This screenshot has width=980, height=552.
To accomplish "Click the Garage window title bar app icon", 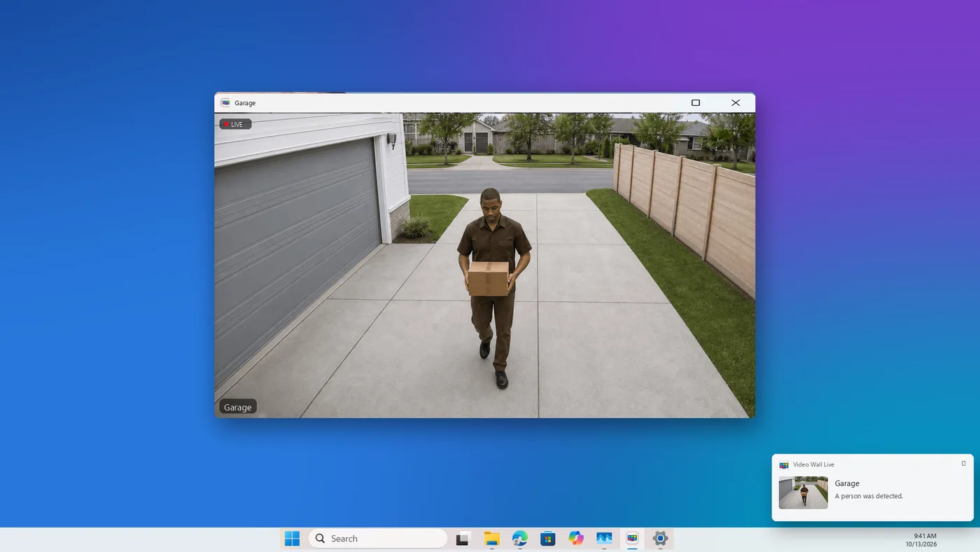I will tap(225, 103).
